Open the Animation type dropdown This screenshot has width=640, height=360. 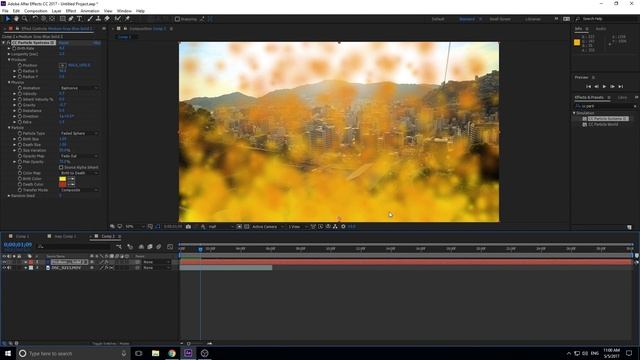pos(79,88)
